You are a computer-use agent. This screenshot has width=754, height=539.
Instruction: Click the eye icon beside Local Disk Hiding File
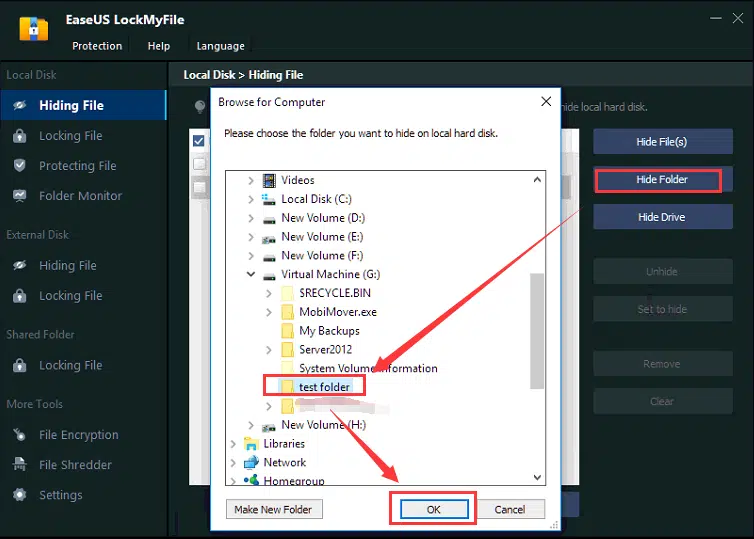click(20, 105)
